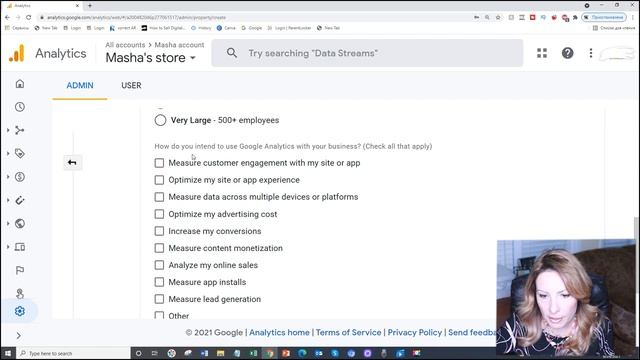Viewport: 640px width, 360px height.
Task: Click the Windows Type here to search box
Action: (x=73, y=353)
